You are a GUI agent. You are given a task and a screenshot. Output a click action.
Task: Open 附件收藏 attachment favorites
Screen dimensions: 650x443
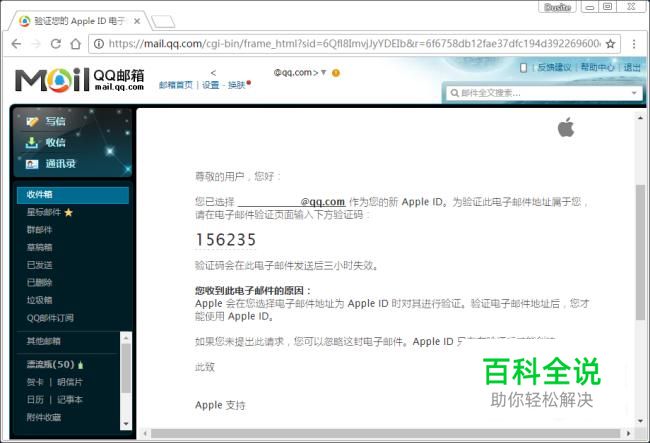click(x=44, y=417)
